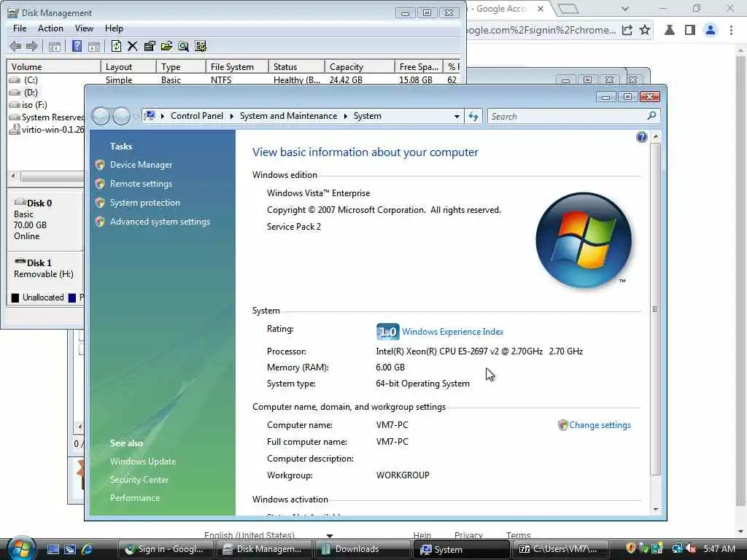Click the Back round button in System window
Image resolution: width=747 pixels, height=560 pixels.
pos(101,116)
